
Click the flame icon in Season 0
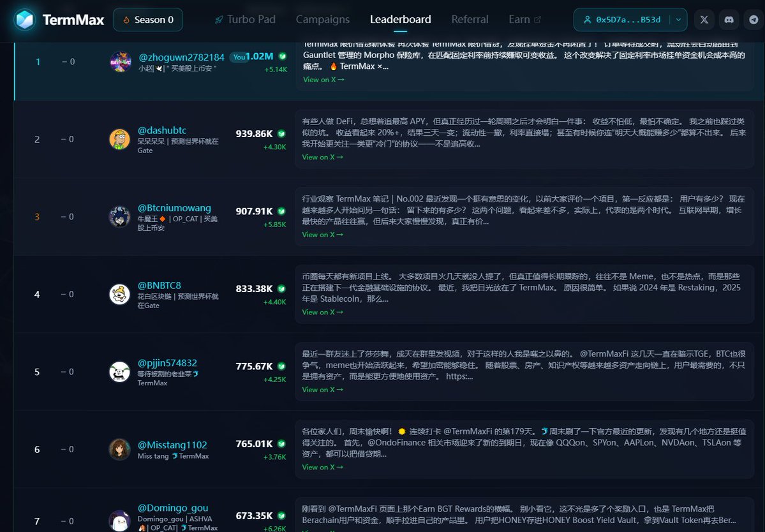pyautogui.click(x=126, y=20)
